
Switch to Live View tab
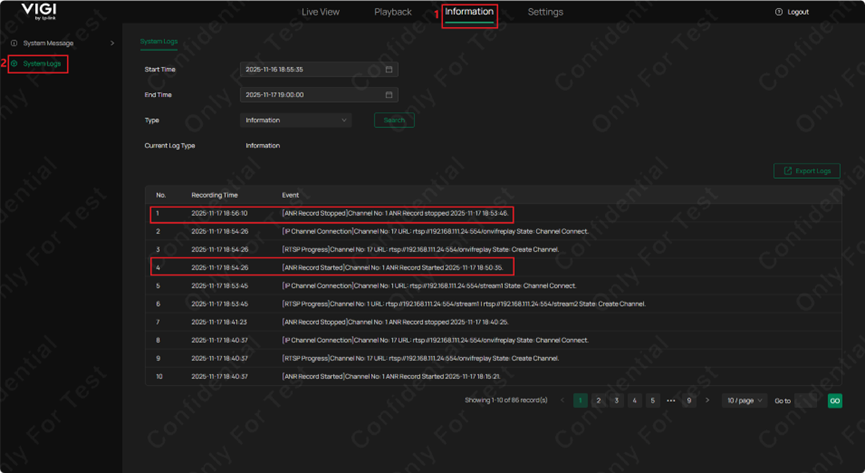pyautogui.click(x=321, y=12)
